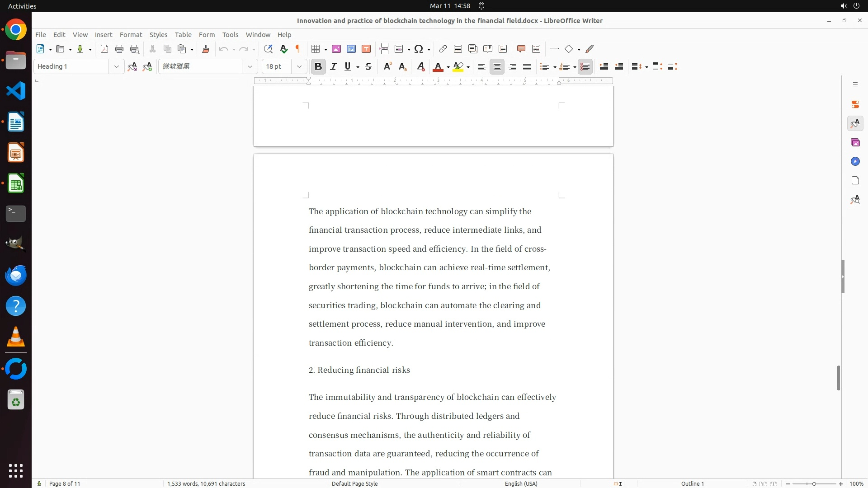Open Find and Replace tool
Screen dimensions: 868x488
[268, 49]
